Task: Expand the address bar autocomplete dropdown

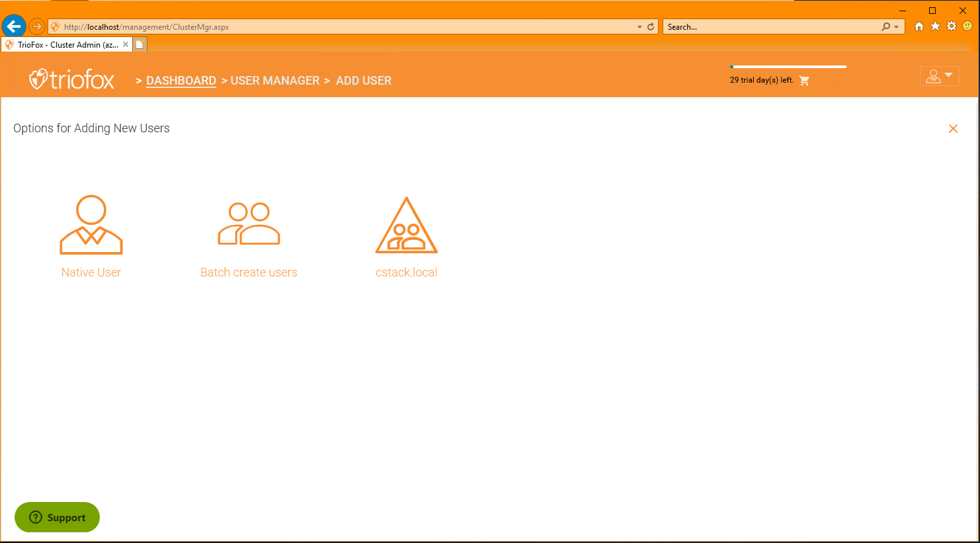Action: click(x=639, y=27)
